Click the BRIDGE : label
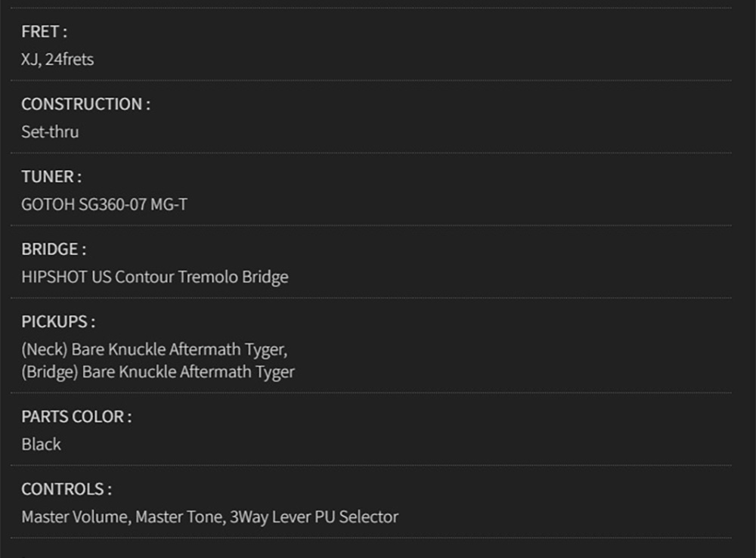Viewport: 756px width, 558px height. pos(54,250)
